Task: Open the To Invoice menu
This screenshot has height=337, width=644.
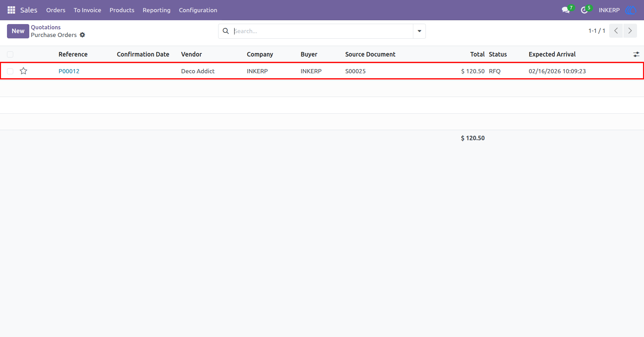Action: point(87,10)
